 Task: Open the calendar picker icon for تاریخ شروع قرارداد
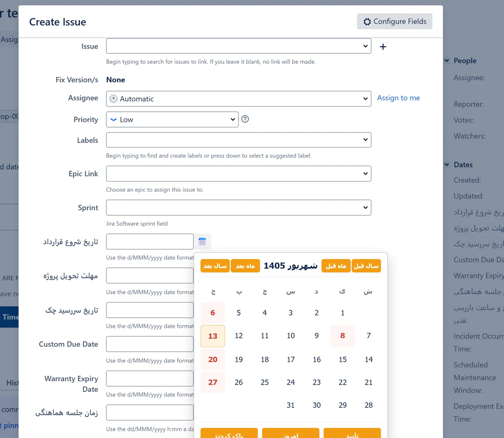(202, 242)
